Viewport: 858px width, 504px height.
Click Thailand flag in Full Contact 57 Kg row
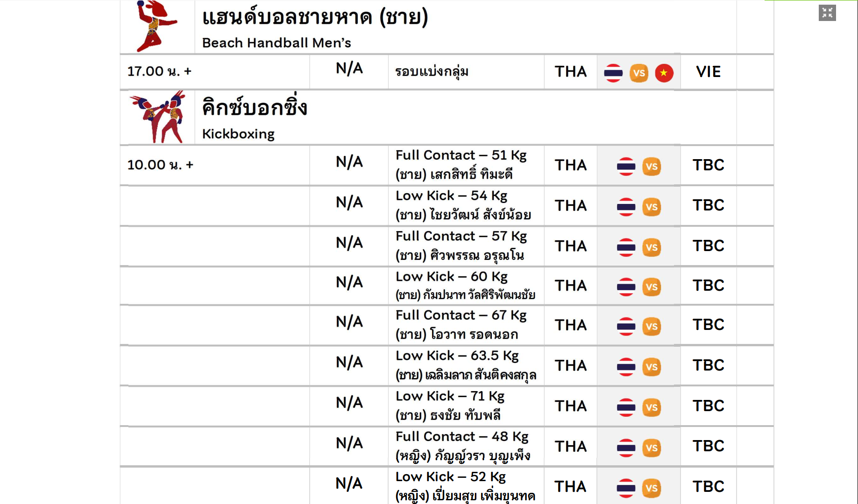[x=626, y=247]
